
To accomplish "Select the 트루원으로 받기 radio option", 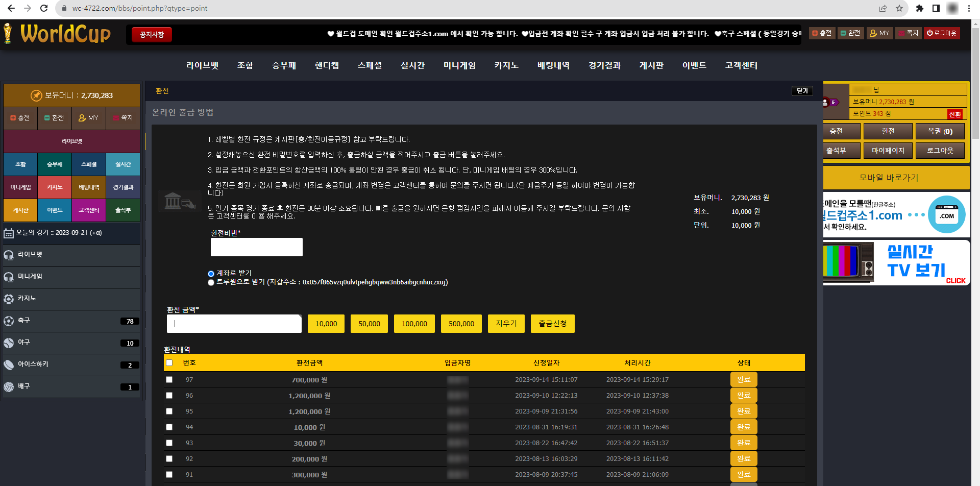I will [211, 282].
